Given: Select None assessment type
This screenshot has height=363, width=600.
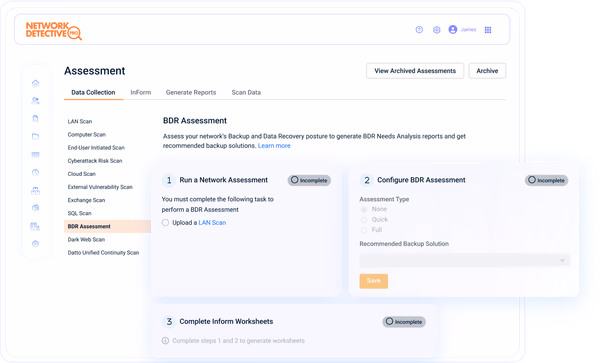Looking at the screenshot, I should pos(364,209).
